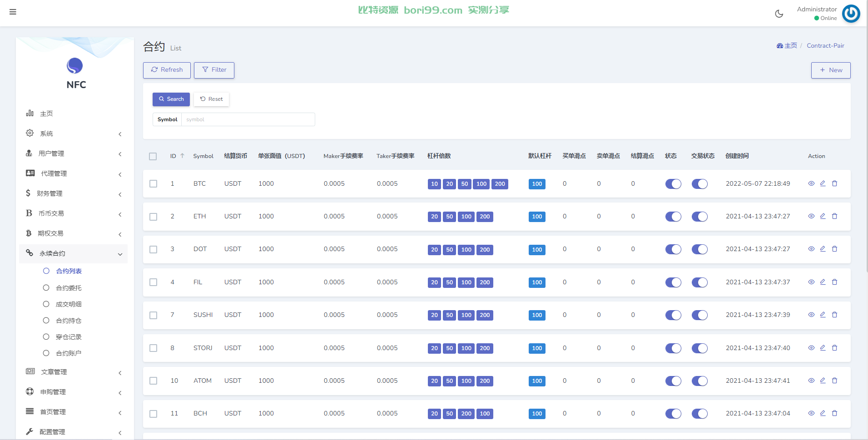Expand the 系统 sidebar menu
The width and height of the screenshot is (868, 440).
click(x=74, y=133)
